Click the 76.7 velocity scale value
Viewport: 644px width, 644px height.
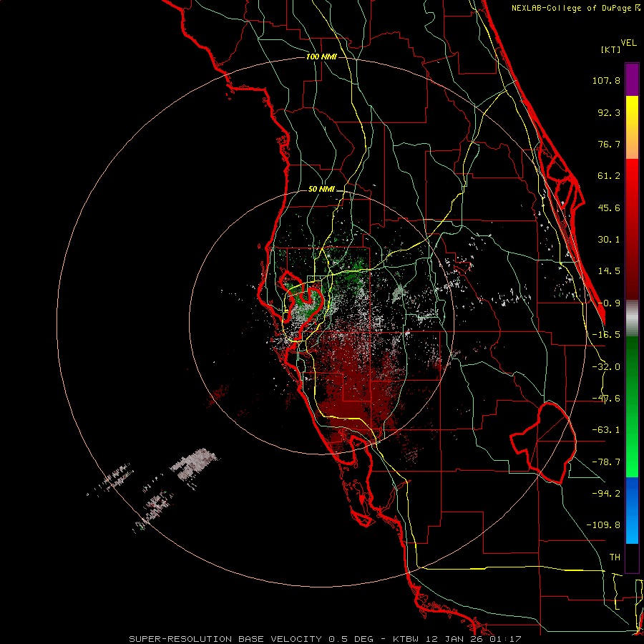609,144
